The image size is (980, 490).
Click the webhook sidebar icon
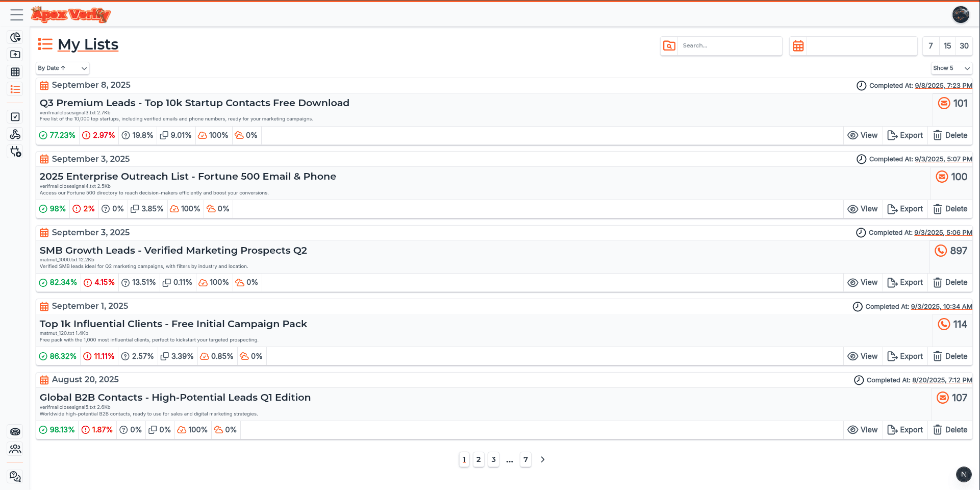15,134
